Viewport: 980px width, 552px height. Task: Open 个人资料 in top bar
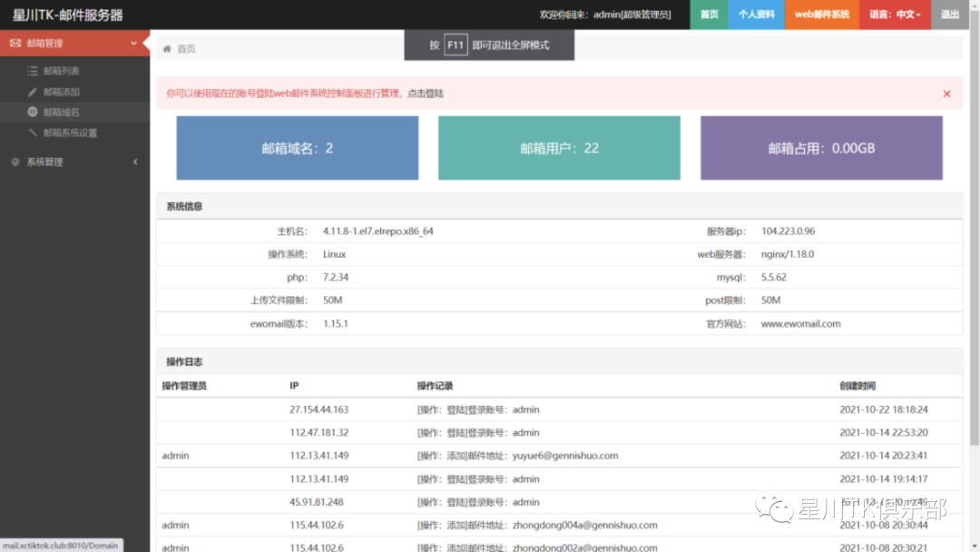coord(756,15)
